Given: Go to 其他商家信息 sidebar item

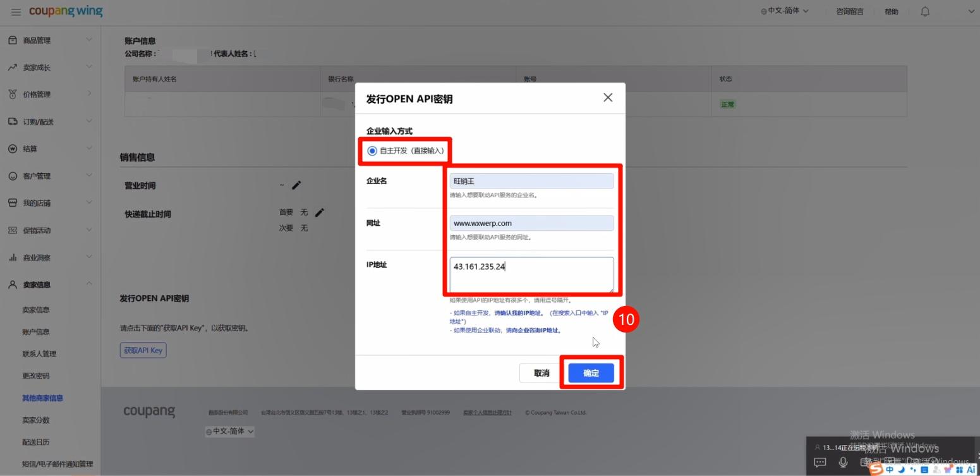Looking at the screenshot, I should [x=42, y=398].
